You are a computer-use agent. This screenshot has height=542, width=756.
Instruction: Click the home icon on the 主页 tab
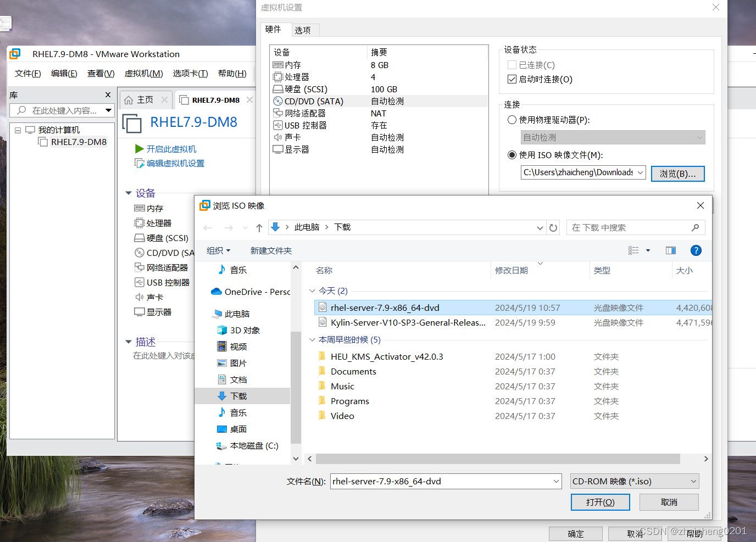129,100
